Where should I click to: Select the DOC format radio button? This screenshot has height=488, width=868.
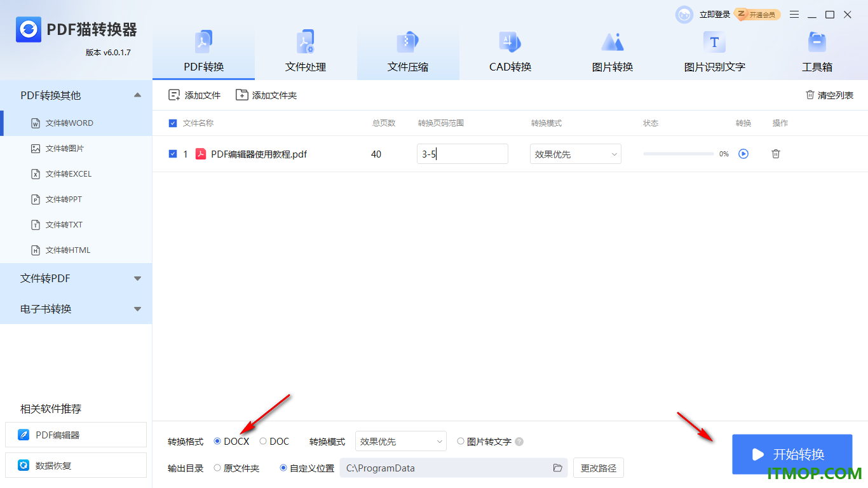(x=263, y=442)
